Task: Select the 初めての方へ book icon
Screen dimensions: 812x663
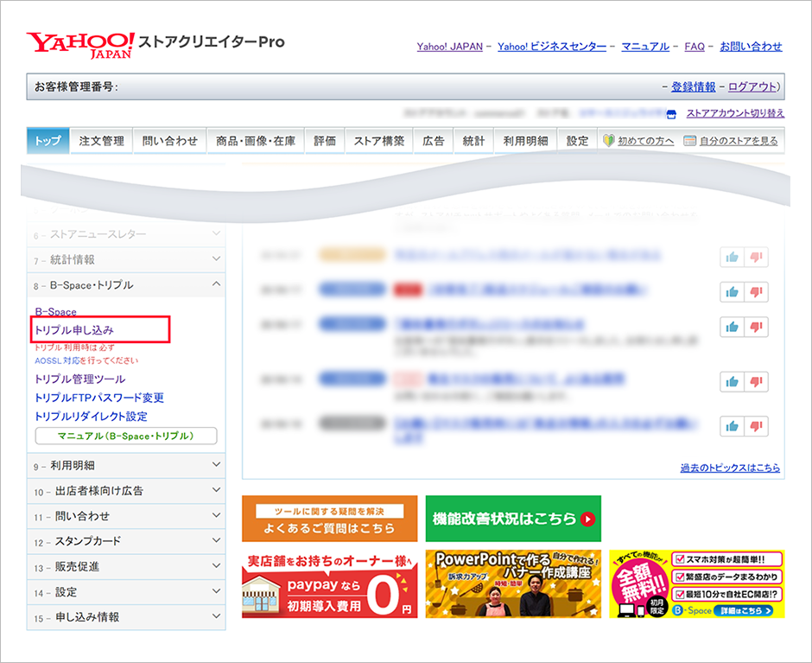Action: 607,140
